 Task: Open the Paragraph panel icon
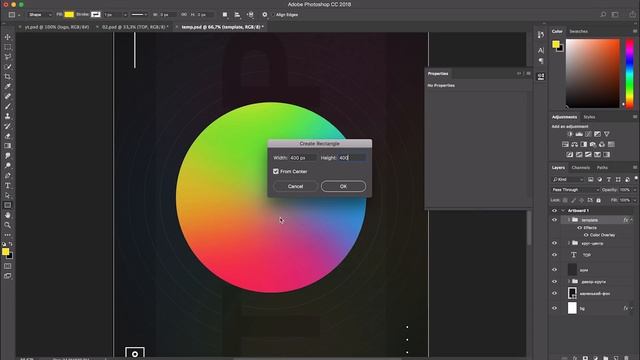[541, 61]
